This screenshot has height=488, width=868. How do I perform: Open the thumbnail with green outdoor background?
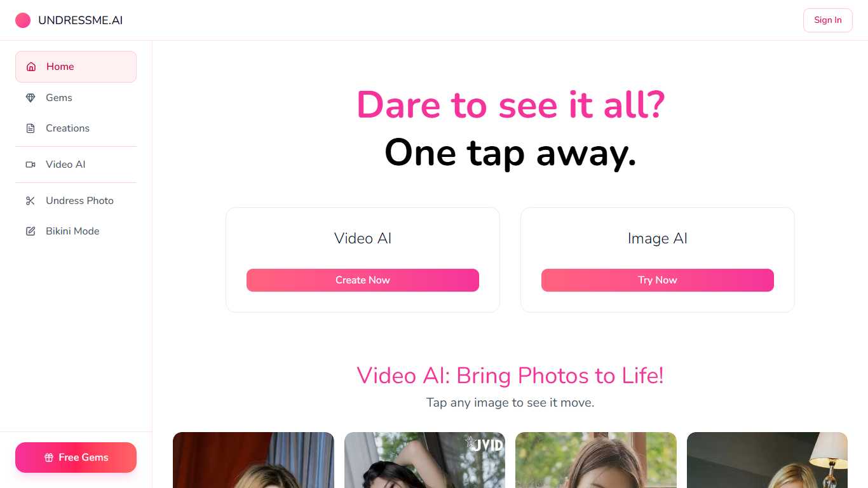[x=596, y=460]
